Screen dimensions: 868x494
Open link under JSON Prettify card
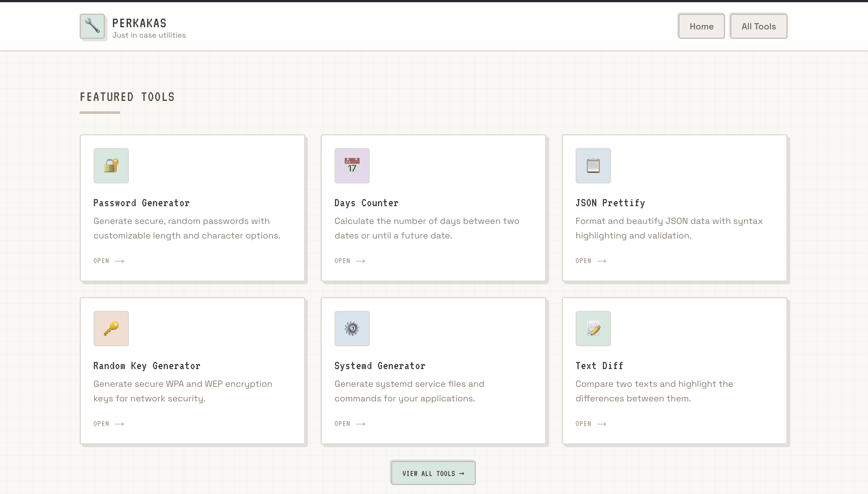click(591, 261)
